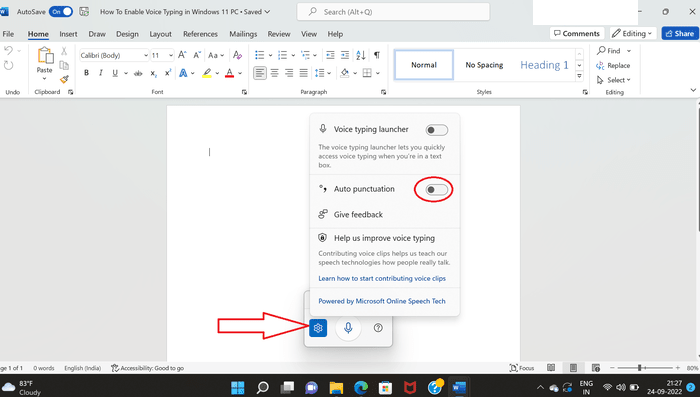Switch to the Insert tab
The height and width of the screenshot is (397, 700).
(x=68, y=34)
